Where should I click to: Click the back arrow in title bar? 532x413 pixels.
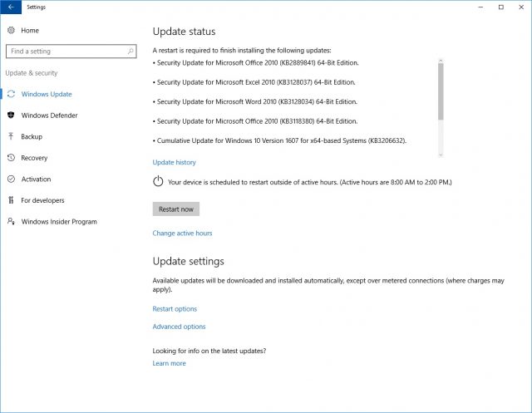click(x=11, y=7)
